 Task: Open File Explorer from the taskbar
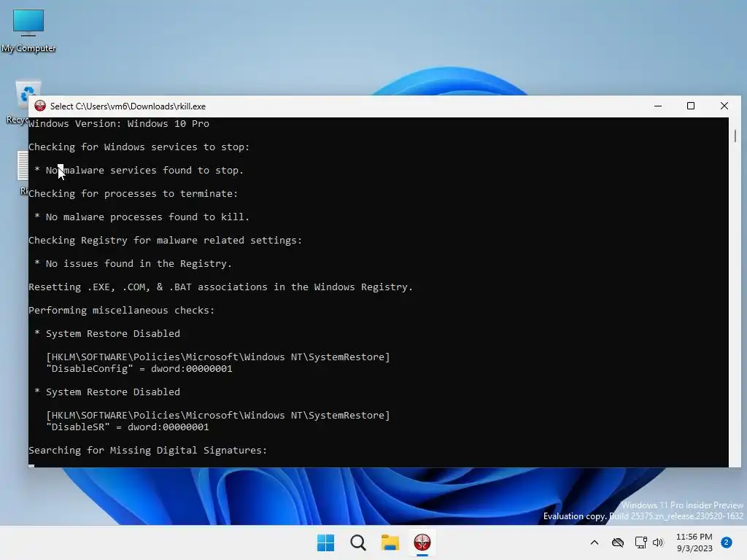coord(390,542)
